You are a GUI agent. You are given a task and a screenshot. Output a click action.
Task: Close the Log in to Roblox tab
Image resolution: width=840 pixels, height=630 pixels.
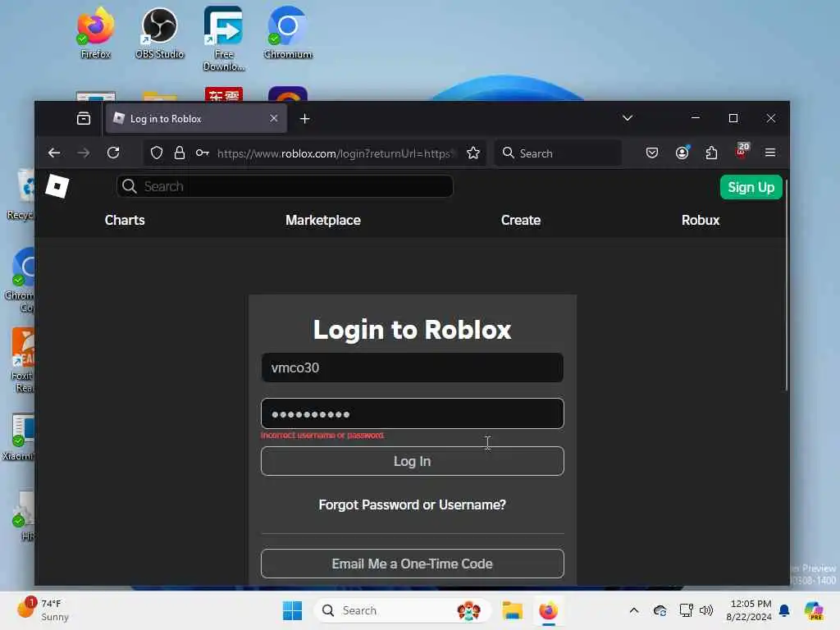click(x=274, y=118)
